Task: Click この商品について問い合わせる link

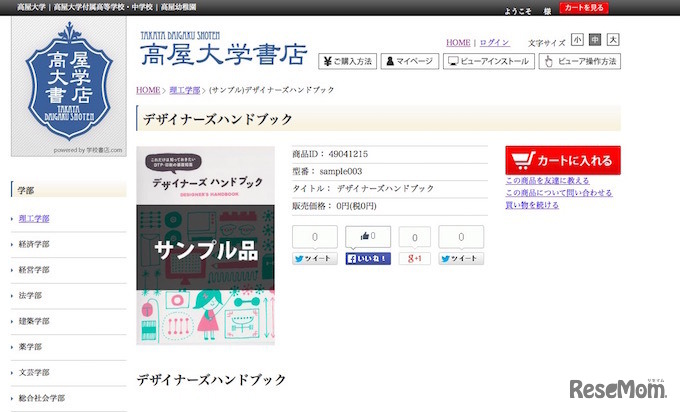Action: tap(559, 193)
